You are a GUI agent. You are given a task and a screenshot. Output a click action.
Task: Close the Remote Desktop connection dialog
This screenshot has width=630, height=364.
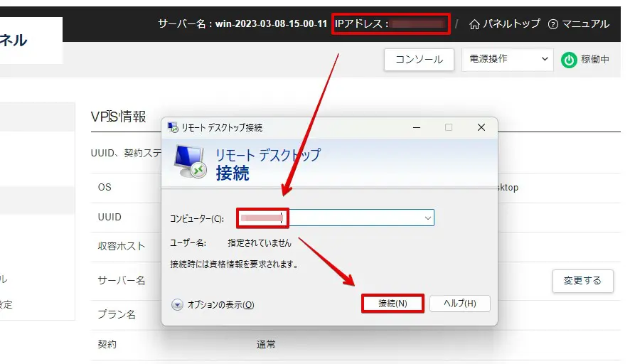pos(481,128)
